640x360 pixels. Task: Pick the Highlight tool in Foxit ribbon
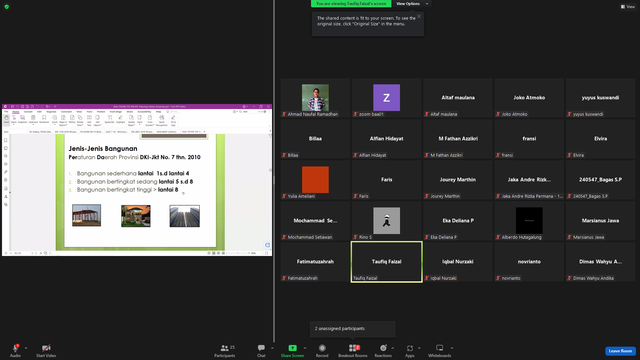point(120,119)
